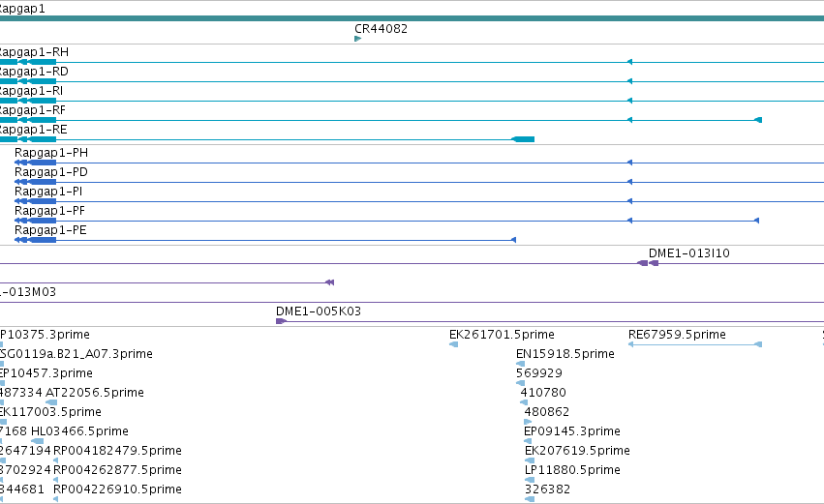Select the teal Rapgap1 gene span bar
This screenshot has width=824, height=504.
(x=412, y=18)
